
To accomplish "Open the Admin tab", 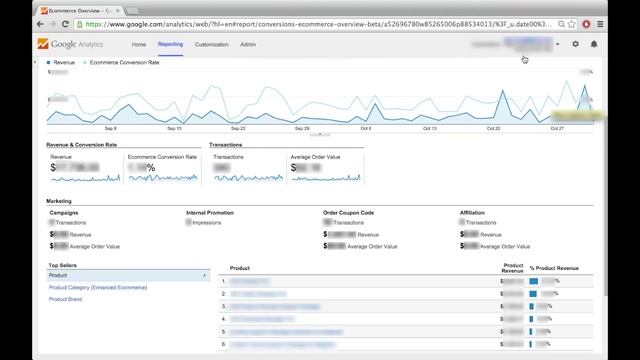I will [248, 44].
